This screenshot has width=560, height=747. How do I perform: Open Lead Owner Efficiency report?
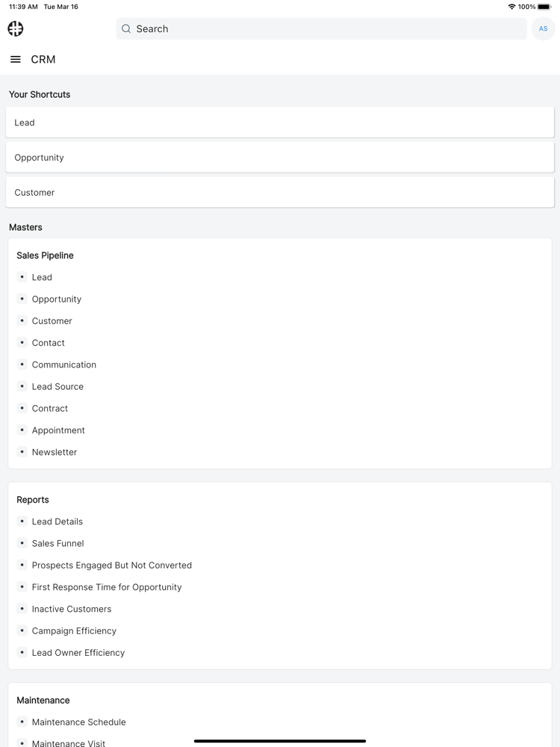click(78, 653)
